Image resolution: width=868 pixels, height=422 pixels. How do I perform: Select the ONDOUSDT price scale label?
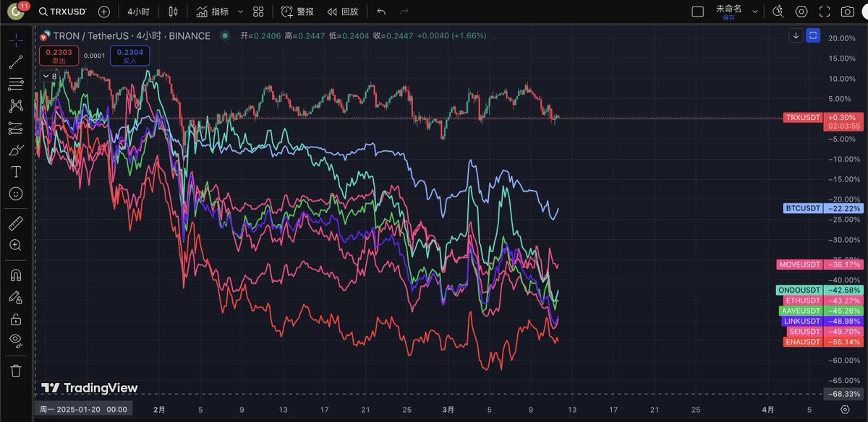pos(799,290)
